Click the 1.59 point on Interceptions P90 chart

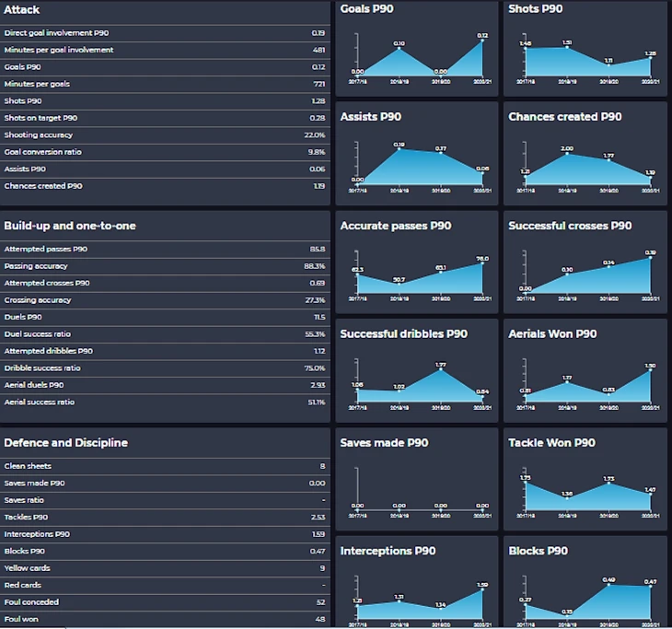(482, 589)
